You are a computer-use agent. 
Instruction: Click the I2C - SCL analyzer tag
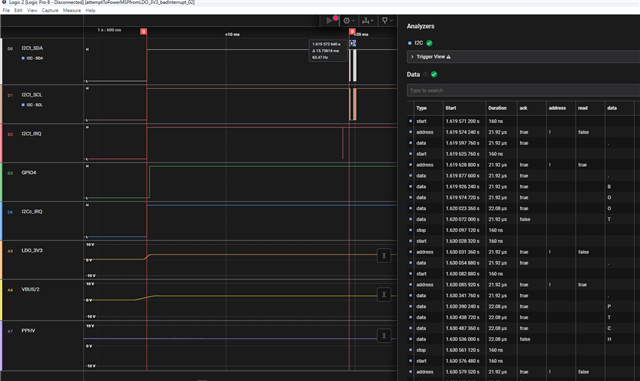point(32,105)
